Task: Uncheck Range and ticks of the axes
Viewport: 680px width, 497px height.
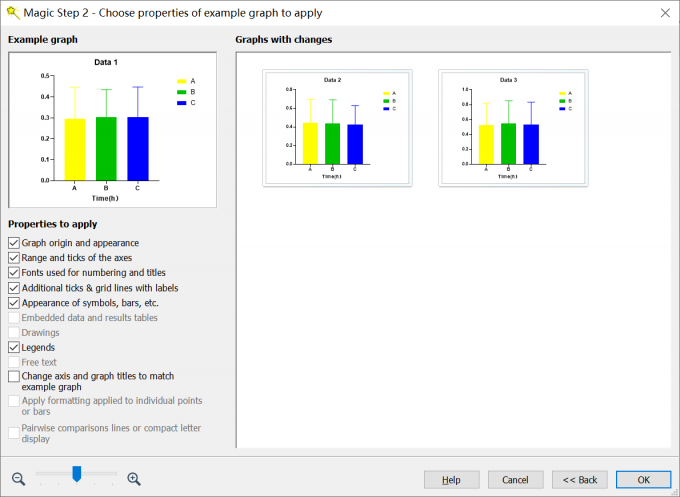Action: point(14,258)
